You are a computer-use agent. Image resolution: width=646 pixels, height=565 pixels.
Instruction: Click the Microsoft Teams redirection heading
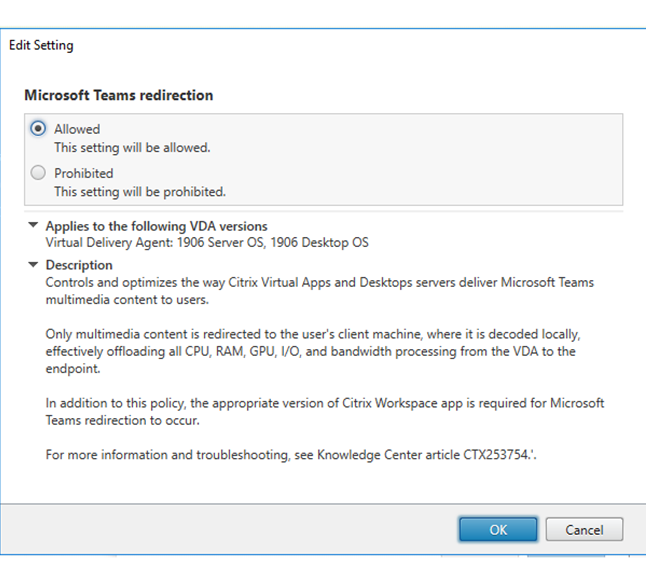[x=118, y=96]
